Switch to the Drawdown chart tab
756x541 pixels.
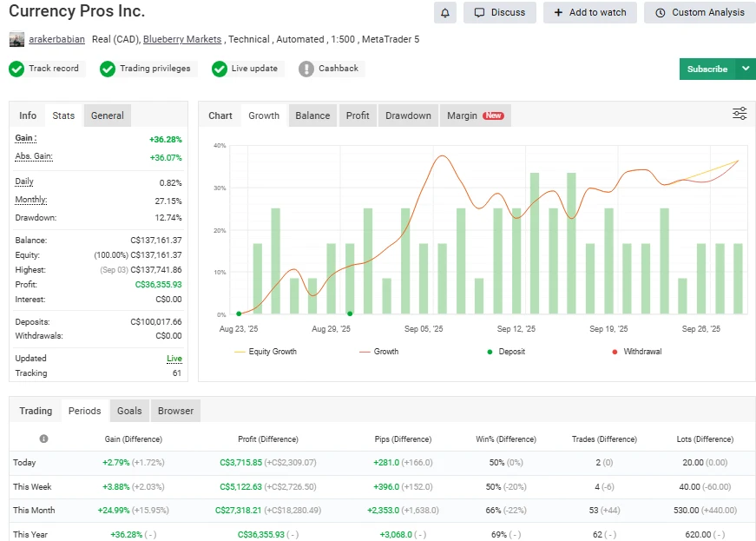(408, 115)
